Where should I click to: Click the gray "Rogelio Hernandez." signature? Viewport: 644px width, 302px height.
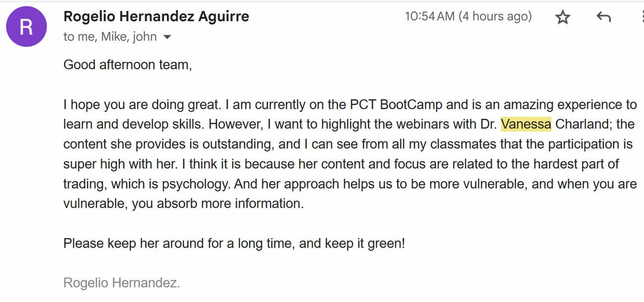(121, 283)
